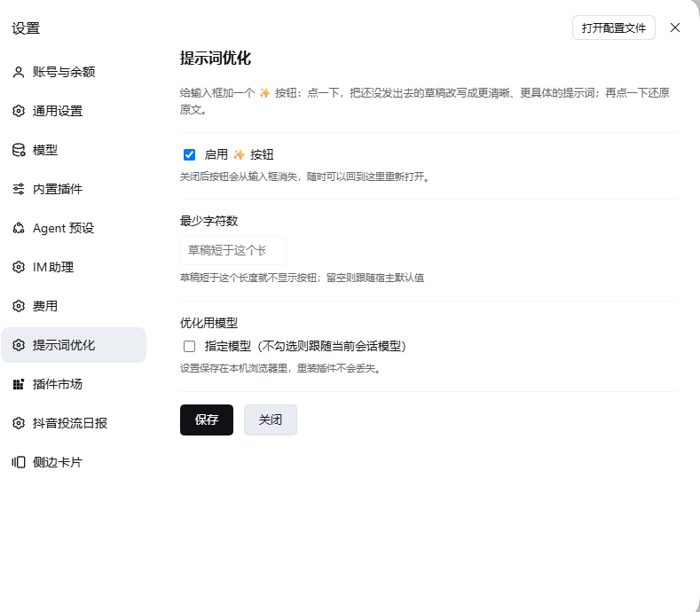Click the 设置 title text
This screenshot has width=700, height=612.
click(x=26, y=28)
